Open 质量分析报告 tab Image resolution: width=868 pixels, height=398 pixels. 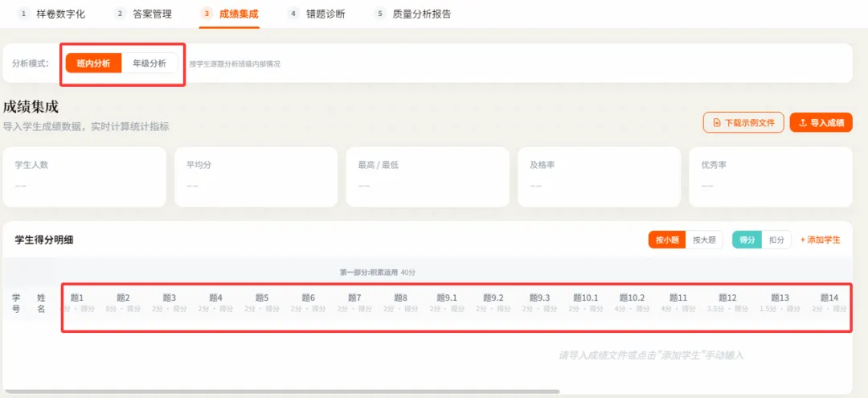coord(412,14)
